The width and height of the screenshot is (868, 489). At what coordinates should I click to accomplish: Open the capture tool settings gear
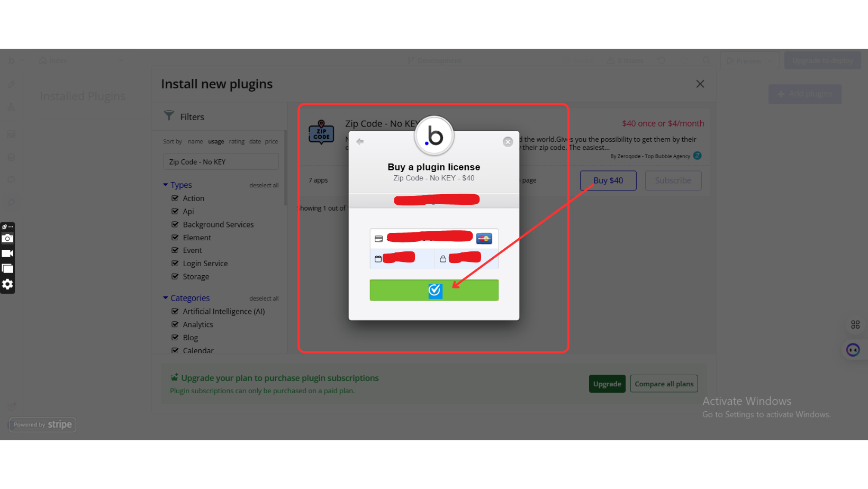pos(7,284)
